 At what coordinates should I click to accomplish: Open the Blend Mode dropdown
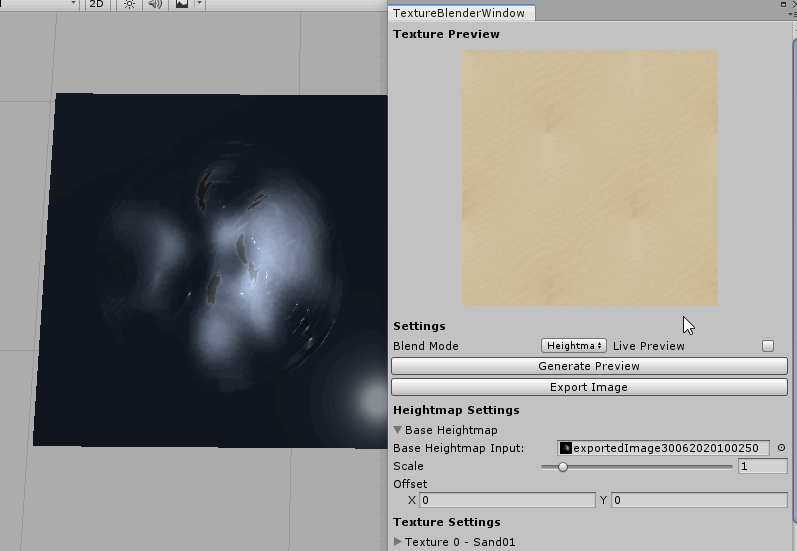[573, 346]
